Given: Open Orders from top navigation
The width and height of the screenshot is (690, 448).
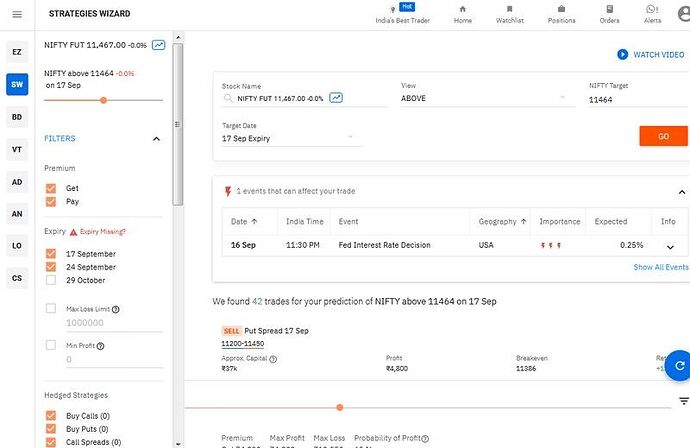Looking at the screenshot, I should click(x=609, y=14).
